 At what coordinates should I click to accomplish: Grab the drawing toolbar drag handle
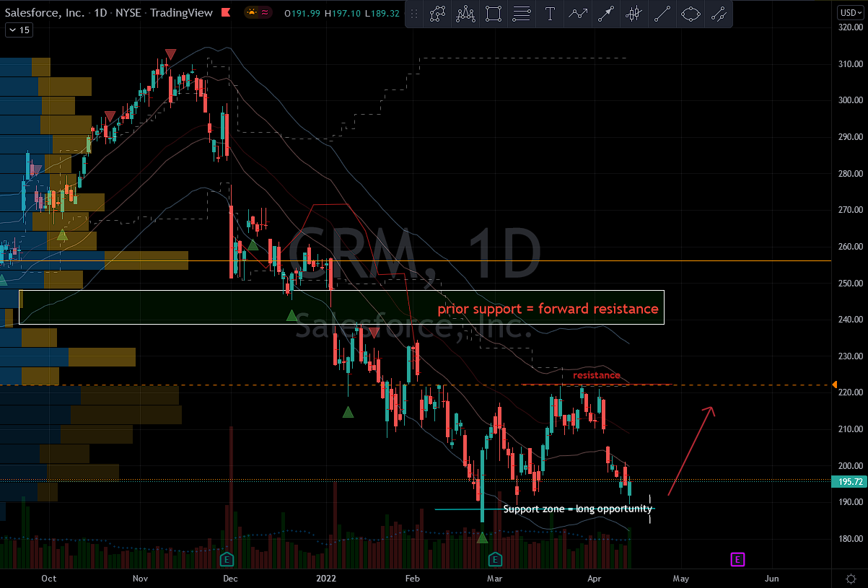[x=415, y=13]
